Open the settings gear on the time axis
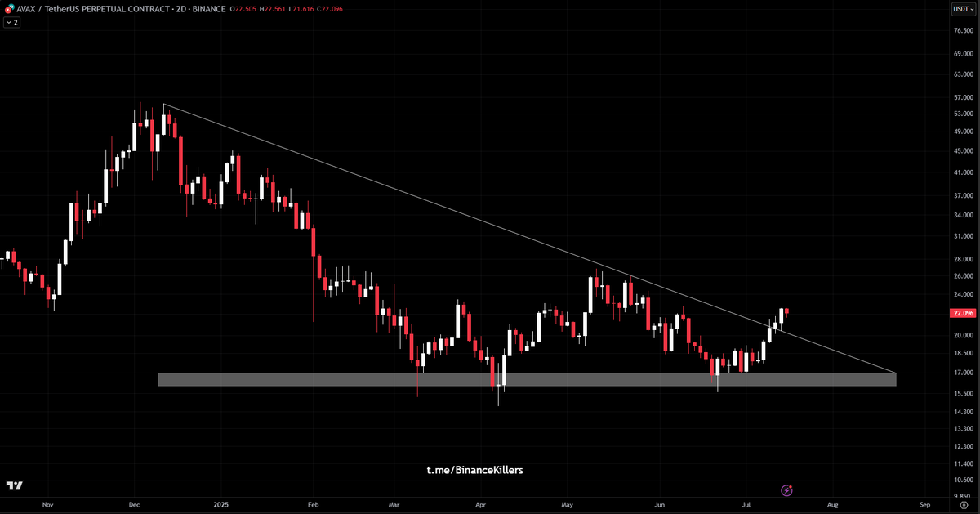Viewport: 980px width, 514px height. [x=965, y=505]
